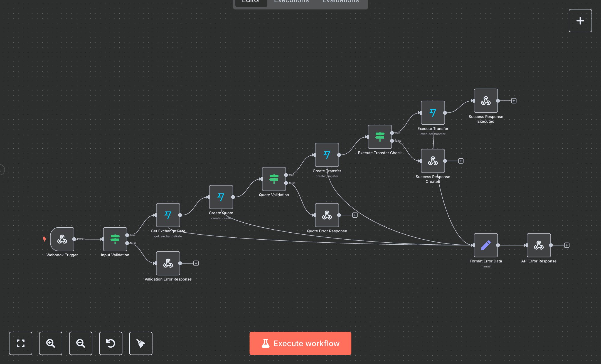
Task: Click zoom in on the canvas
Action: [50, 343]
